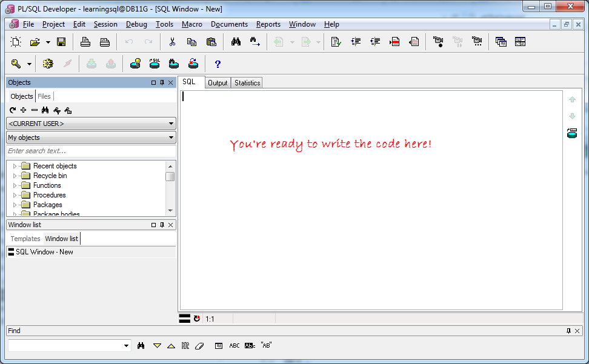The height and width of the screenshot is (364, 589).
Task: Open the Macro menu
Action: click(192, 24)
